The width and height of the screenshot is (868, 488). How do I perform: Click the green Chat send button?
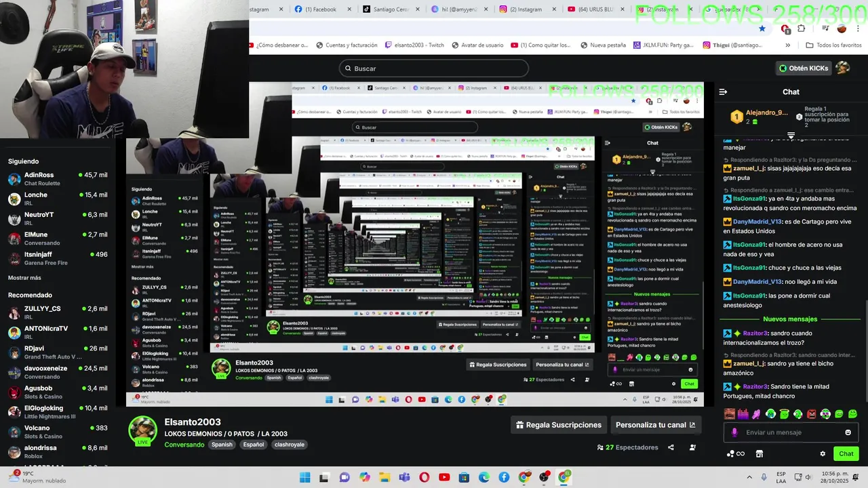click(846, 453)
